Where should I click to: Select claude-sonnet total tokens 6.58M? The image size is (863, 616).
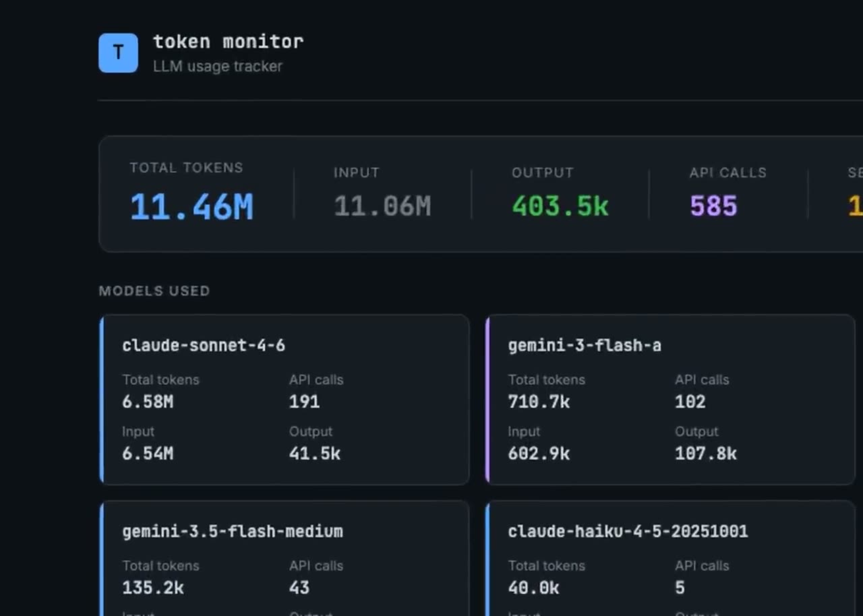(x=148, y=402)
